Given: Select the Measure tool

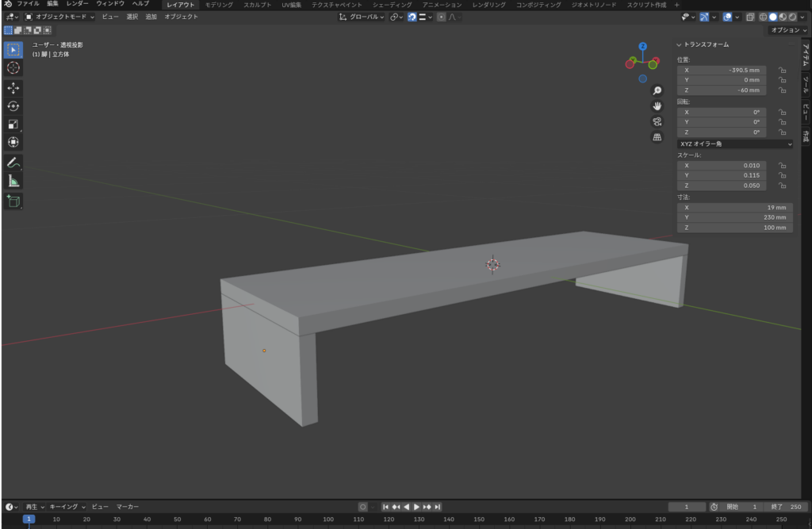Looking at the screenshot, I should point(13,182).
